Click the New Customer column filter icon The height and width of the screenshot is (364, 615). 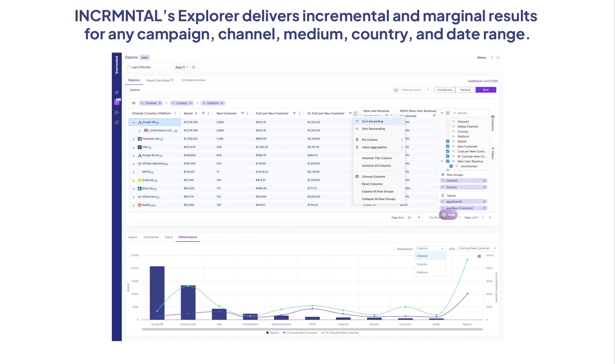(243, 113)
